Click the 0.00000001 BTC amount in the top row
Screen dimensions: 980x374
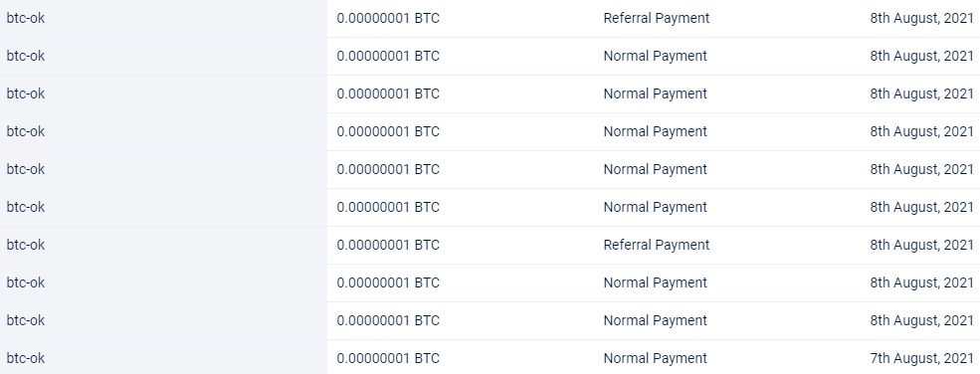pos(388,19)
